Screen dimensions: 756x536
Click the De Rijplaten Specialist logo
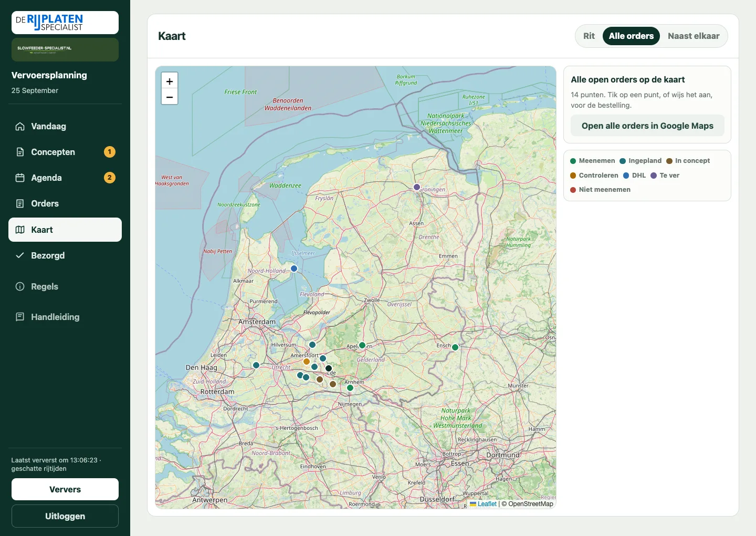click(65, 23)
